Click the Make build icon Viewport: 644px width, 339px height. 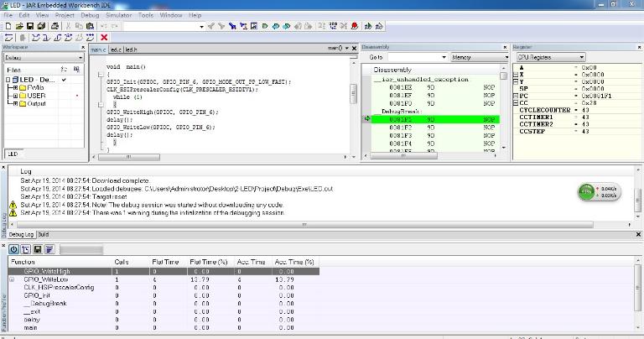point(333,26)
